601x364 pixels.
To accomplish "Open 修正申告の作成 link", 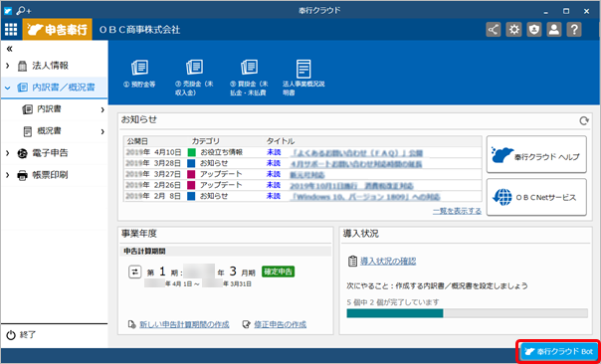I will click(280, 324).
